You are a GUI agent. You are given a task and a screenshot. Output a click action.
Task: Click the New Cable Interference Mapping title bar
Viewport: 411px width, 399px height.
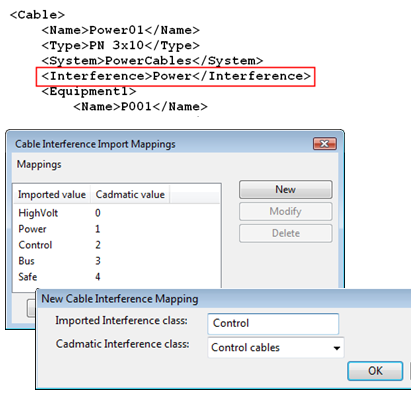click(x=223, y=299)
